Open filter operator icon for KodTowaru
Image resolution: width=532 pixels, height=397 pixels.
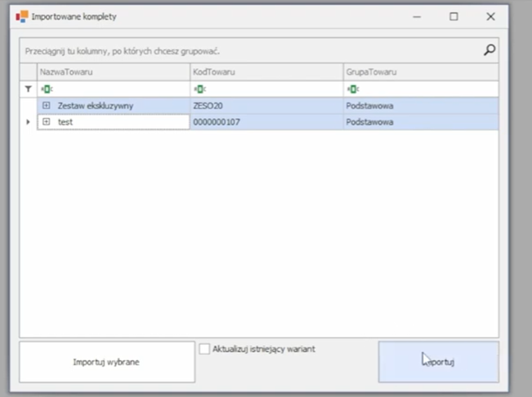click(199, 89)
